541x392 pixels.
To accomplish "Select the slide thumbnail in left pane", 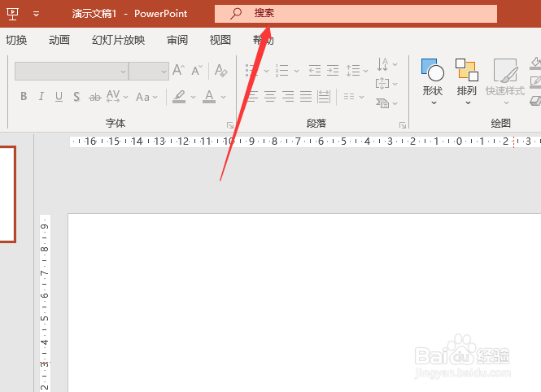I will 7,194.
